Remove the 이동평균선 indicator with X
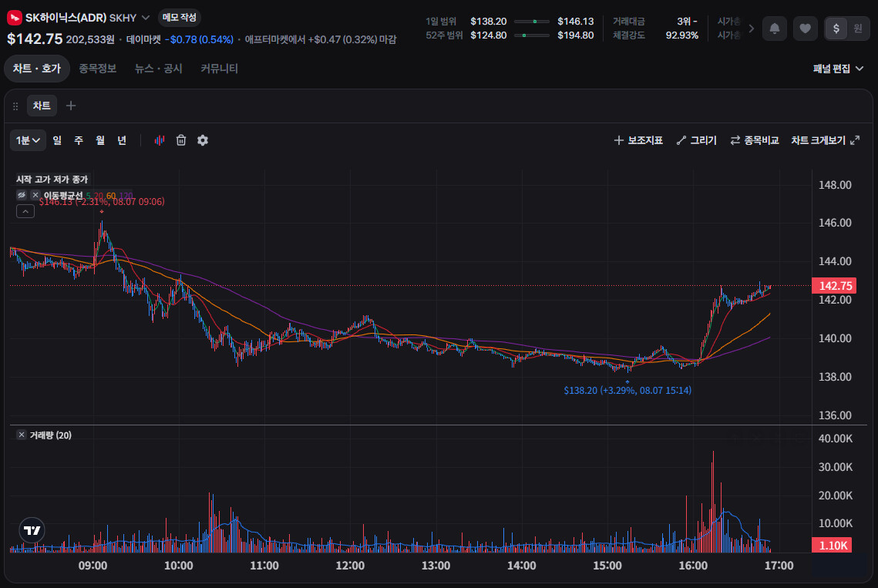The image size is (878, 588). pyautogui.click(x=35, y=195)
